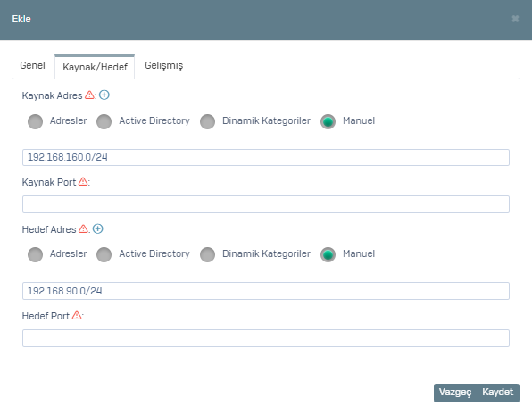
Task: Click the Kaynak Port warning triangle icon
Action: pos(83,181)
